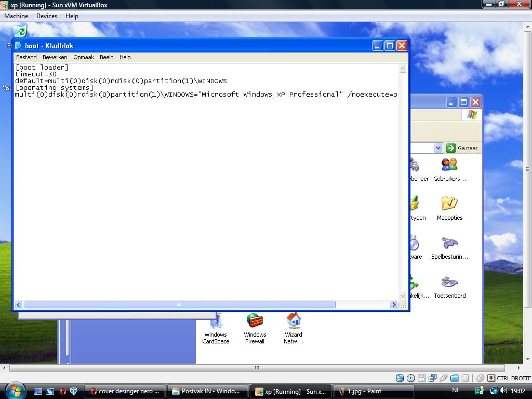This screenshot has width=532, height=399.
Task: Click the hard disk indicator in VirtualBox status bar
Action: pyautogui.click(x=400, y=378)
